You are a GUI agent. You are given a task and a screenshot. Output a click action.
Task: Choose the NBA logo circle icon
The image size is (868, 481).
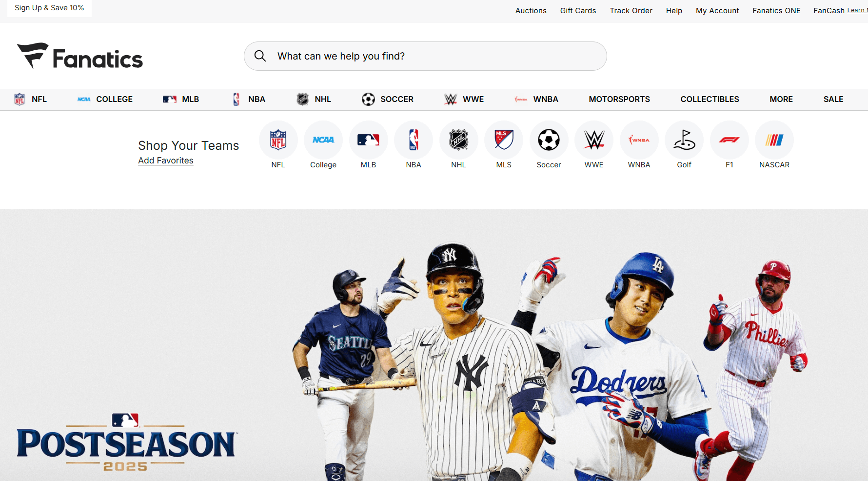(x=414, y=140)
